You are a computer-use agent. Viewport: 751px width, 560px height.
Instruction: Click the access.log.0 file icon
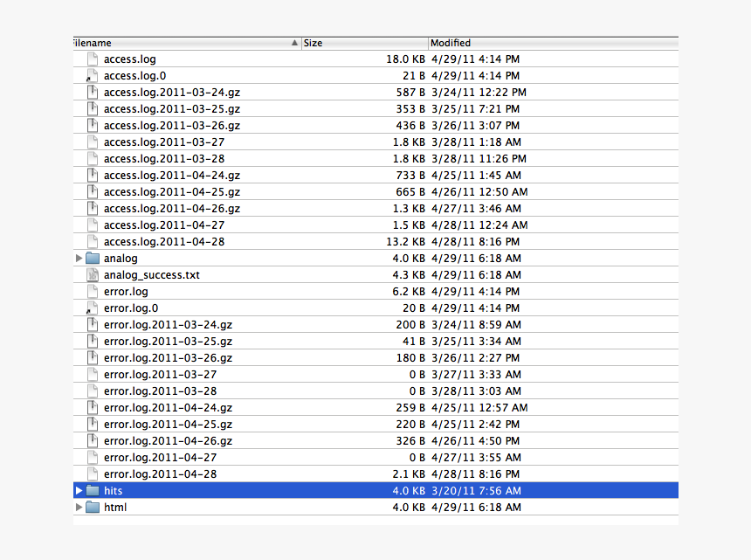(92, 75)
